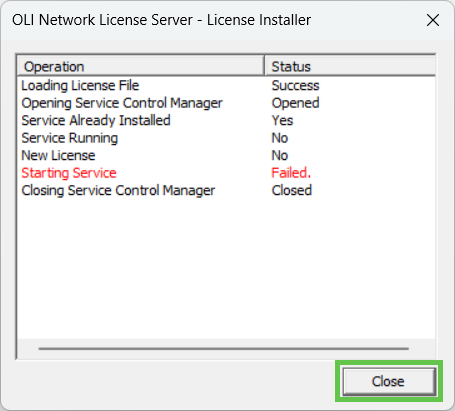
Task: Select the 'Loading License File' row
Action: click(226, 86)
